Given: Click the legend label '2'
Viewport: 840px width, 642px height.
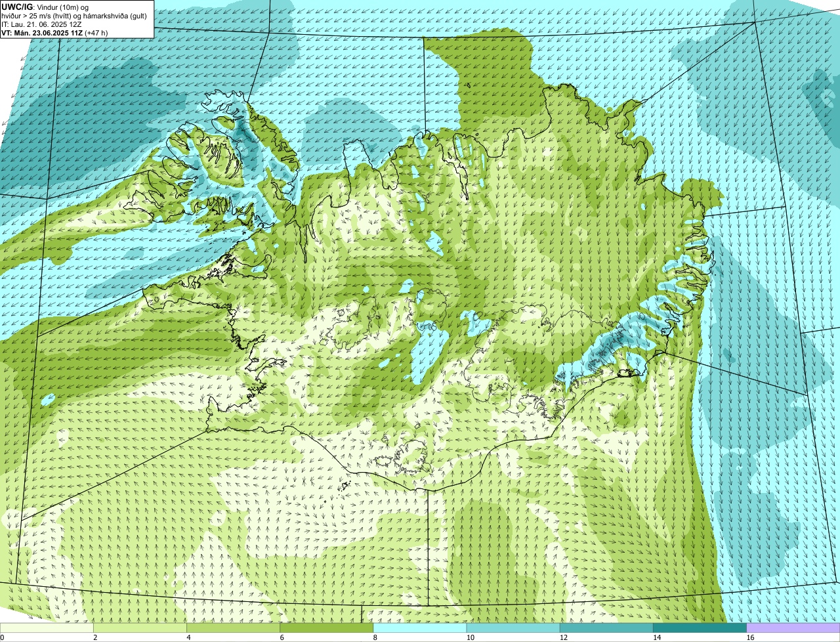Looking at the screenshot, I should (x=95, y=637).
